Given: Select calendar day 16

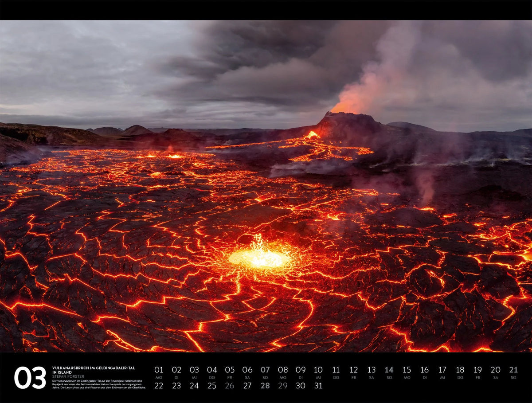Looking at the screenshot, I should (425, 370).
